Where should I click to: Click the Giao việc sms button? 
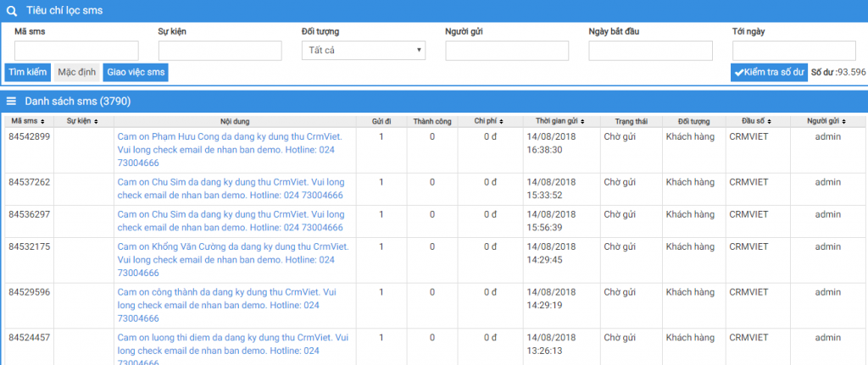pos(136,73)
